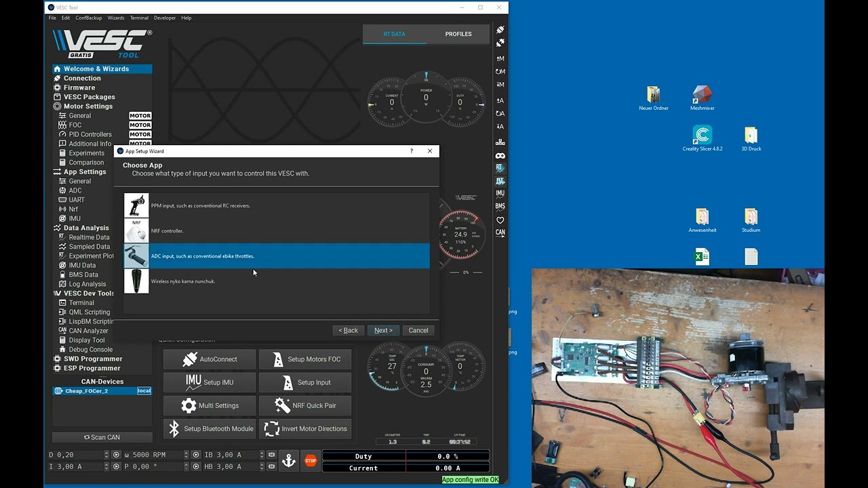Image resolution: width=868 pixels, height=488 pixels.
Task: Adjust the IB 3,00 A stepper arrows
Action: pyautogui.click(x=262, y=455)
